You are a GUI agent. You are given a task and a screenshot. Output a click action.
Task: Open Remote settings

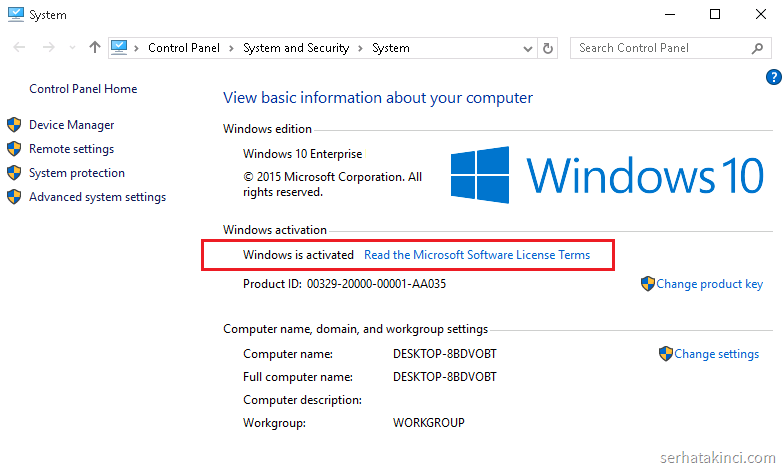[71, 149]
